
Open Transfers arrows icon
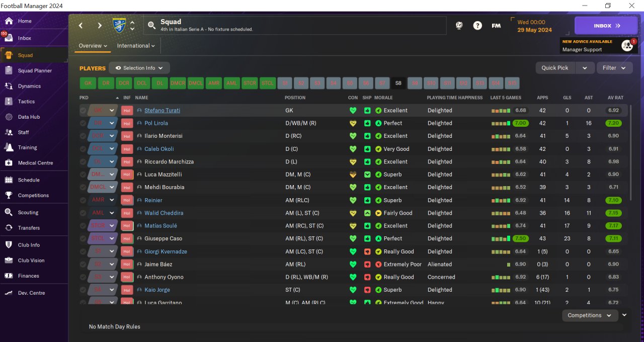point(9,228)
